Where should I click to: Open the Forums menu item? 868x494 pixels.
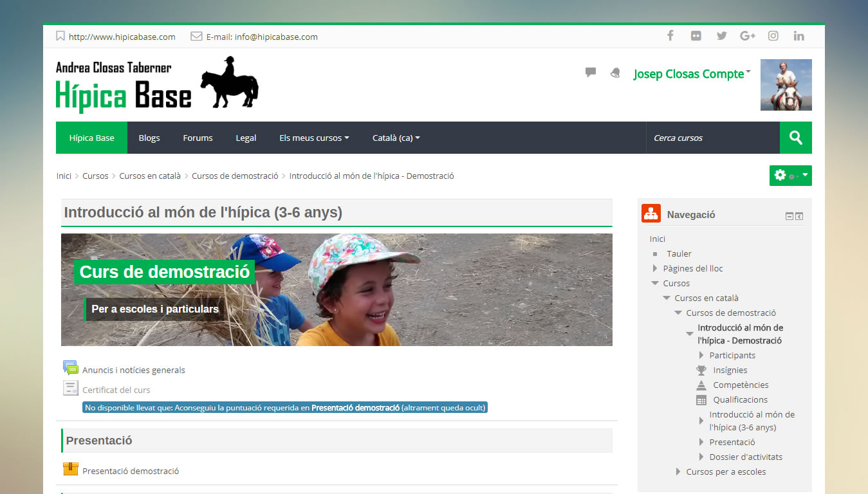198,138
